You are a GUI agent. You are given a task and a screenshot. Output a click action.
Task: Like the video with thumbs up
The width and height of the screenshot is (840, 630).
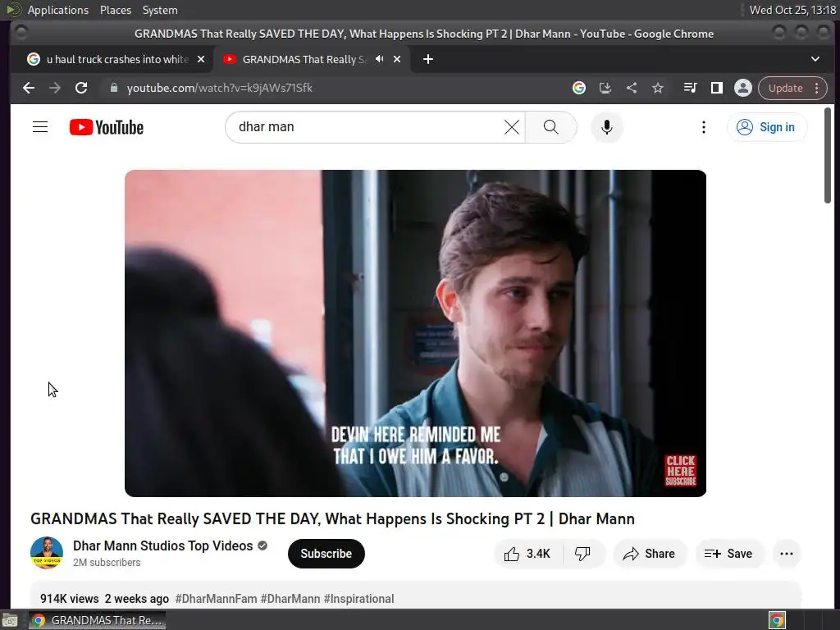click(527, 554)
